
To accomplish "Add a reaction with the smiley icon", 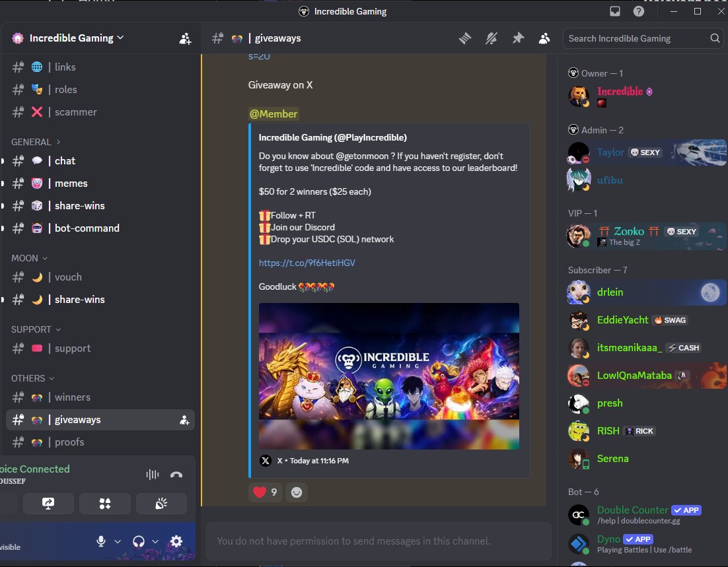I will point(296,492).
